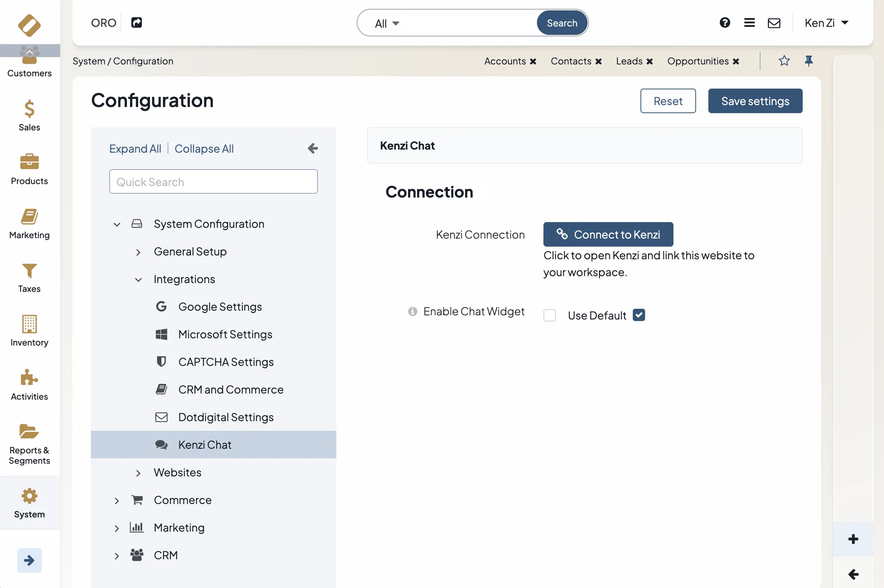Click the Kenzi Chat section header
This screenshot has height=588, width=884.
coord(584,146)
